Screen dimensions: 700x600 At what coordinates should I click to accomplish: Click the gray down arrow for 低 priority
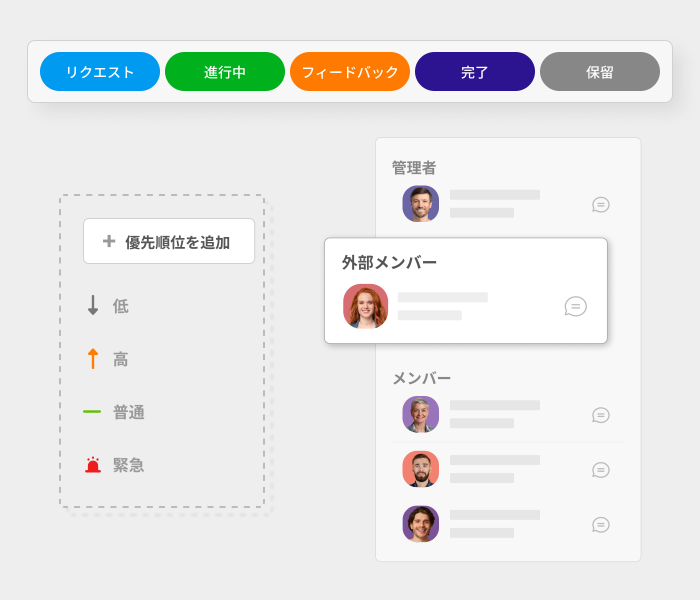pos(93,305)
